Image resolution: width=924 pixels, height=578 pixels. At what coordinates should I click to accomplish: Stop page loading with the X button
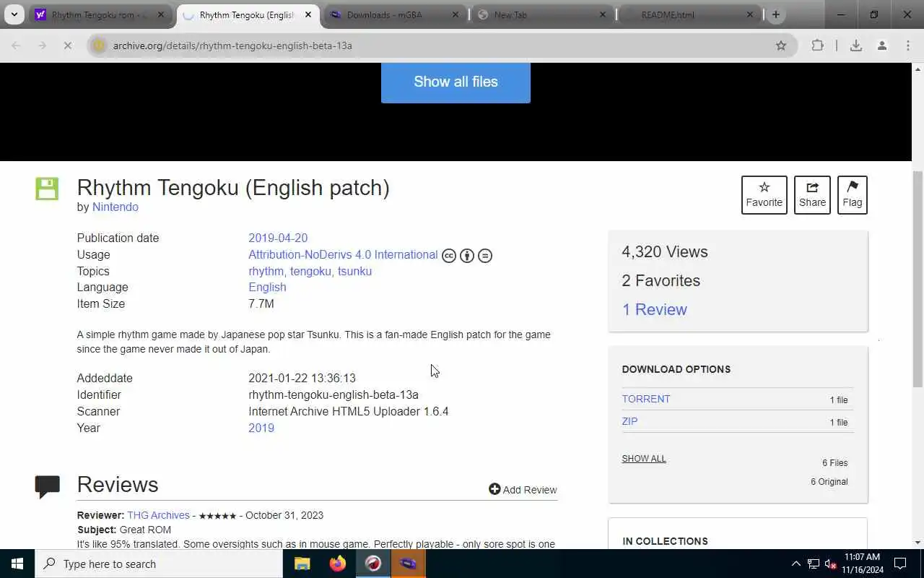[67, 46]
